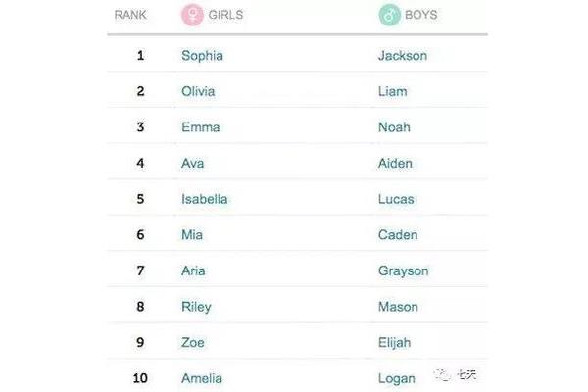
Task: Click the pink female symbol icon
Action: click(192, 15)
